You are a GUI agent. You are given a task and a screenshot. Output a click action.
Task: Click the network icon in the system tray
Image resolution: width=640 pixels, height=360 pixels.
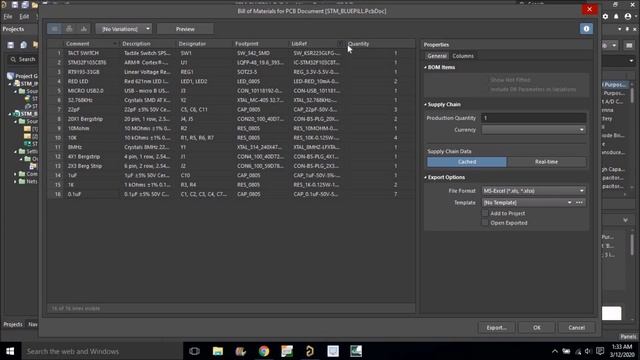click(x=578, y=351)
